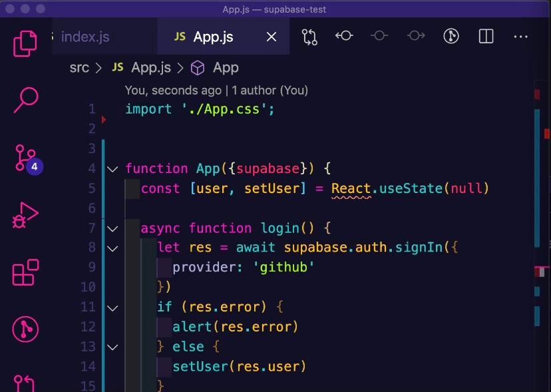Close the App.js editor tab
The image size is (551, 392).
click(271, 37)
